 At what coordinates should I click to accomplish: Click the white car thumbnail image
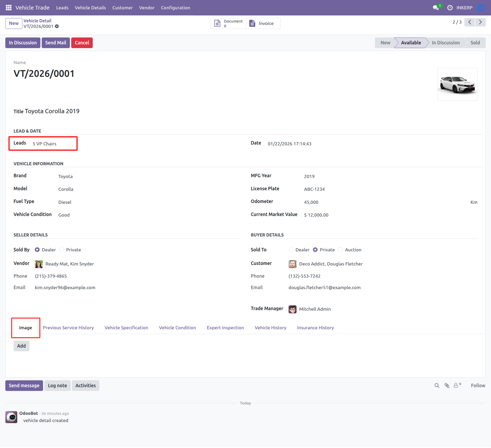pyautogui.click(x=458, y=84)
